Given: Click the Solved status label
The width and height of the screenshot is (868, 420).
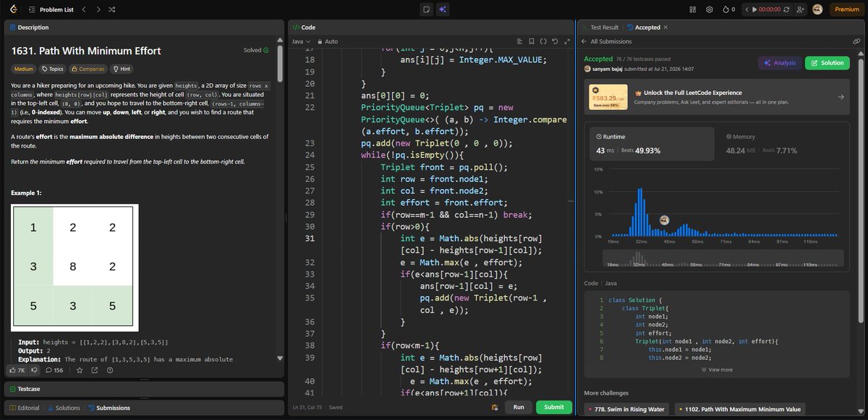Looking at the screenshot, I should tap(256, 51).
